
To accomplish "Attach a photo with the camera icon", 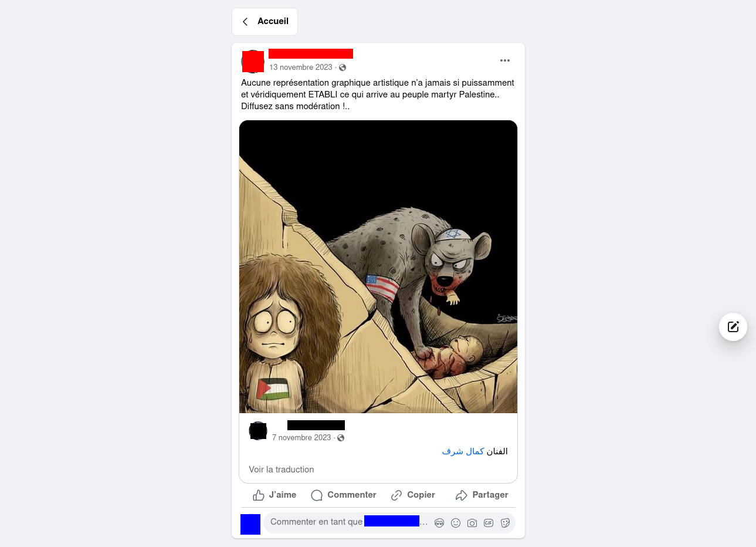I will tap(472, 523).
